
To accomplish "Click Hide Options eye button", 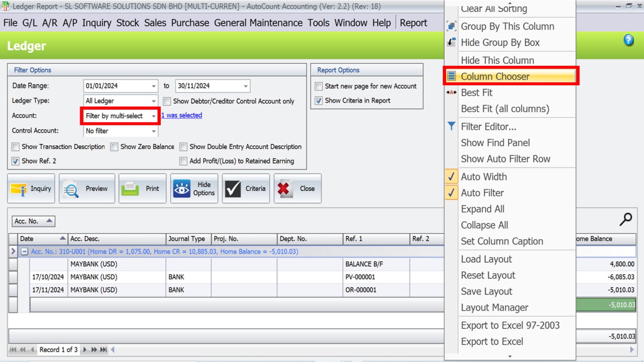I will point(194,189).
